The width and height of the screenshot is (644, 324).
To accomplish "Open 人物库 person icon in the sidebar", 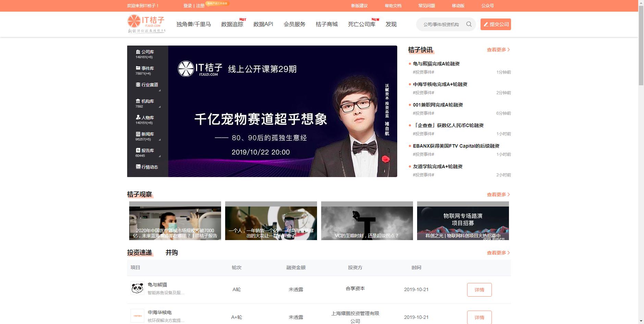I will point(138,117).
